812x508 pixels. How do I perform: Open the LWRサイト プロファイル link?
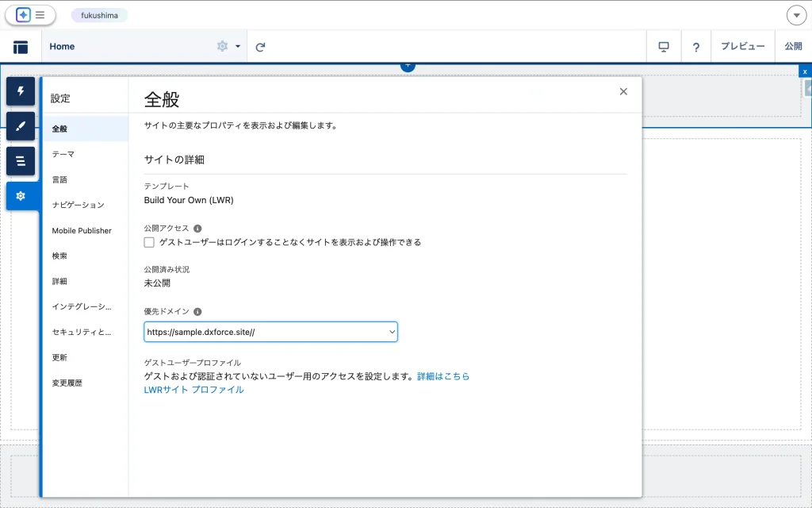point(193,390)
